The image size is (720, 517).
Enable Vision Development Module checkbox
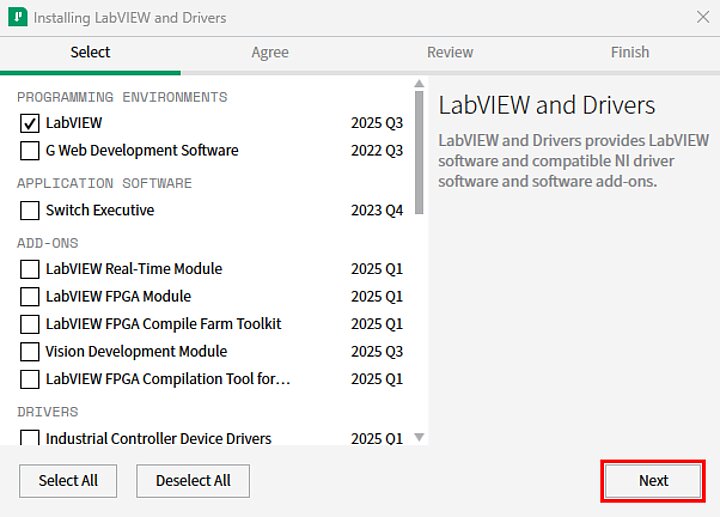coord(30,352)
